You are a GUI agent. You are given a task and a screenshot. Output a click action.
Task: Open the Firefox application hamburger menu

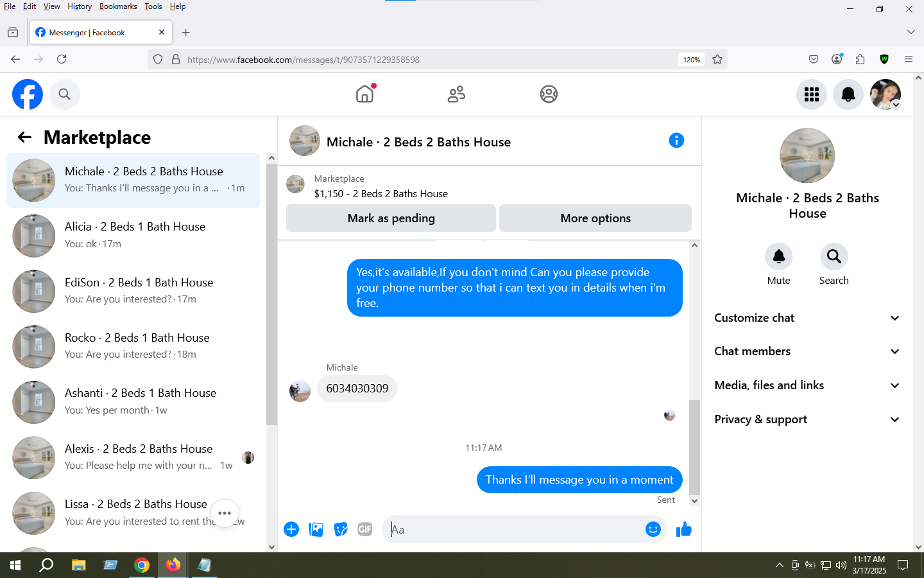pyautogui.click(x=909, y=59)
